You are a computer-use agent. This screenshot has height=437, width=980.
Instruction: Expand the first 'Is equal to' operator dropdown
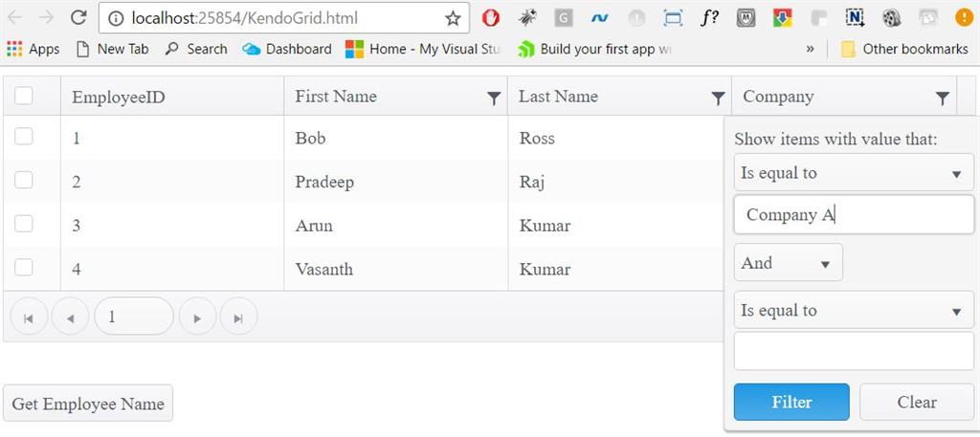click(853, 173)
